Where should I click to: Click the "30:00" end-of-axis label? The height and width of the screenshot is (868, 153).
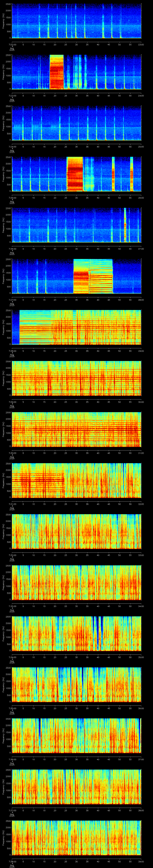click(141, 402)
